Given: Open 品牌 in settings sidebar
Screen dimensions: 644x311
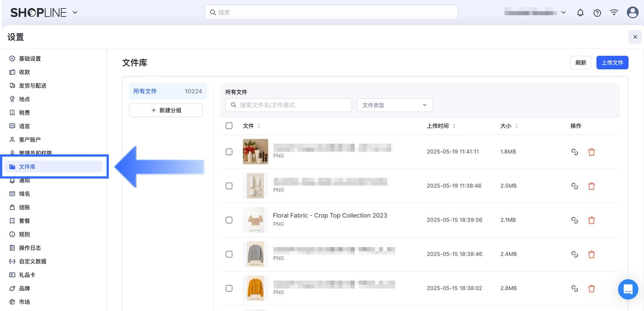Looking at the screenshot, I should pos(24,288).
